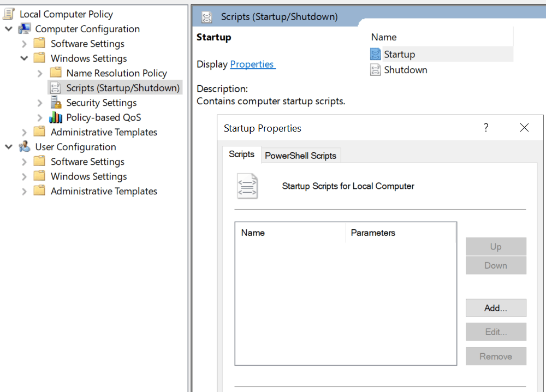
Task: Expand the Policy-based QoS node
Action: [x=40, y=118]
